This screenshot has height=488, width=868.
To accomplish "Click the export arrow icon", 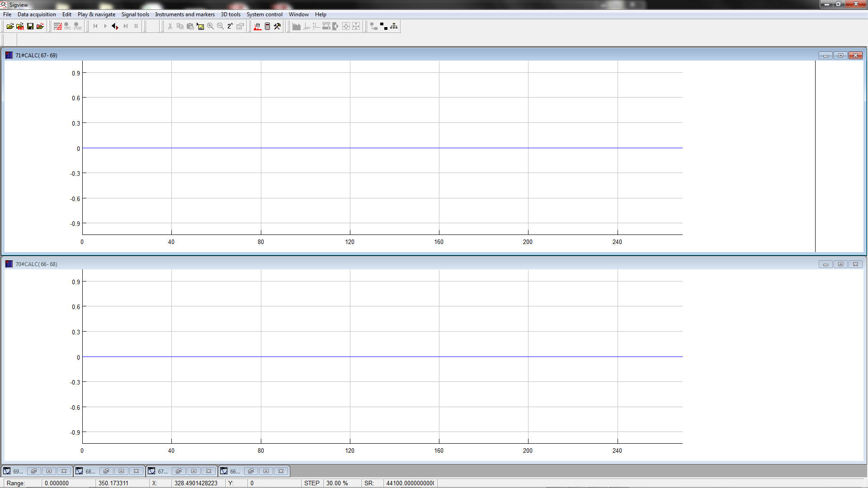I will coord(335,26).
